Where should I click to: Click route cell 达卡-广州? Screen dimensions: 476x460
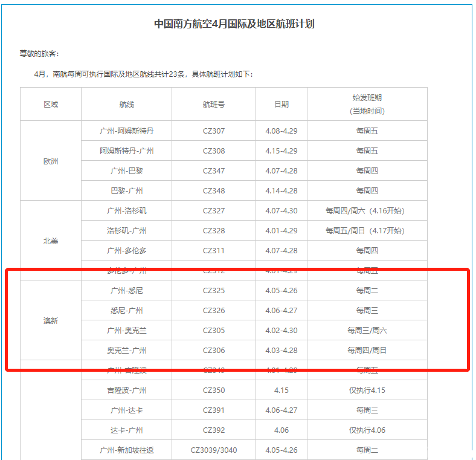(127, 430)
